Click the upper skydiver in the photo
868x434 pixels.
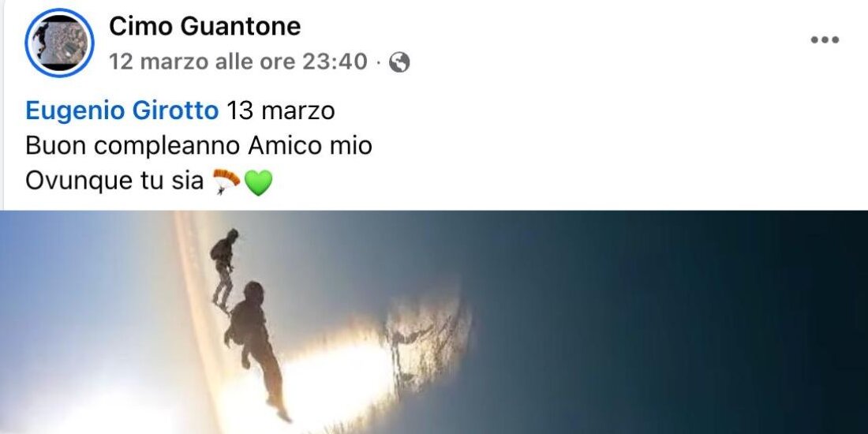tap(223, 268)
